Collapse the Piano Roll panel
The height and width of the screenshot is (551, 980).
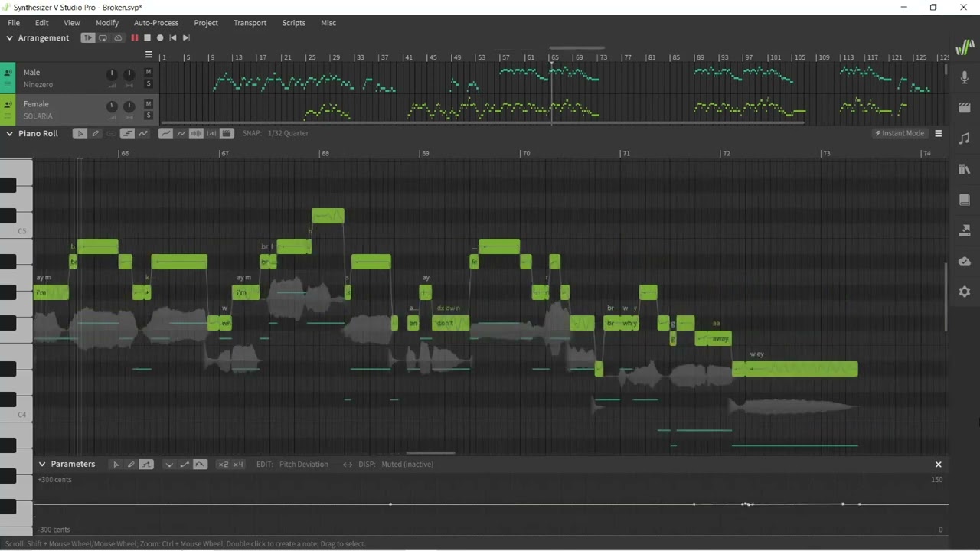[x=10, y=133]
